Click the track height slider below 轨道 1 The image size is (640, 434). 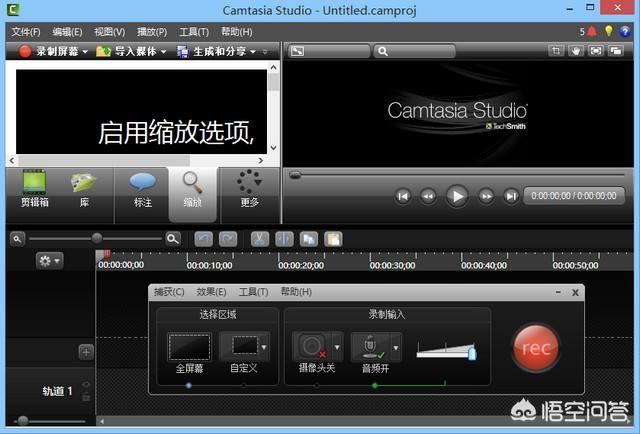click(x=23, y=421)
